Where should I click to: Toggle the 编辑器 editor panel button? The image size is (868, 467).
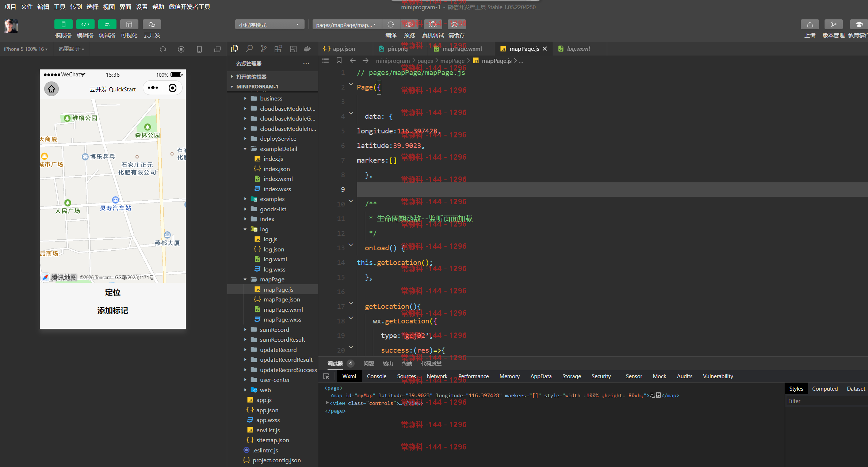[85, 24]
